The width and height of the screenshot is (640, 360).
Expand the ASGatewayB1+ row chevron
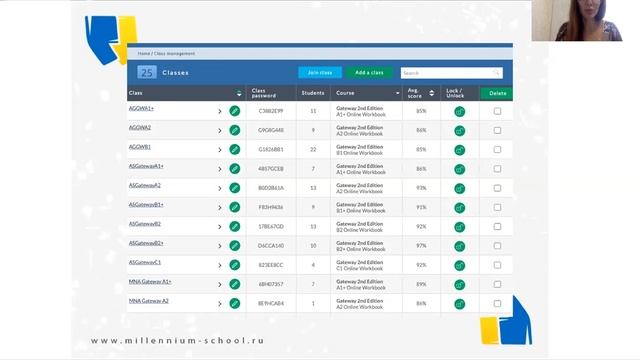(220, 207)
